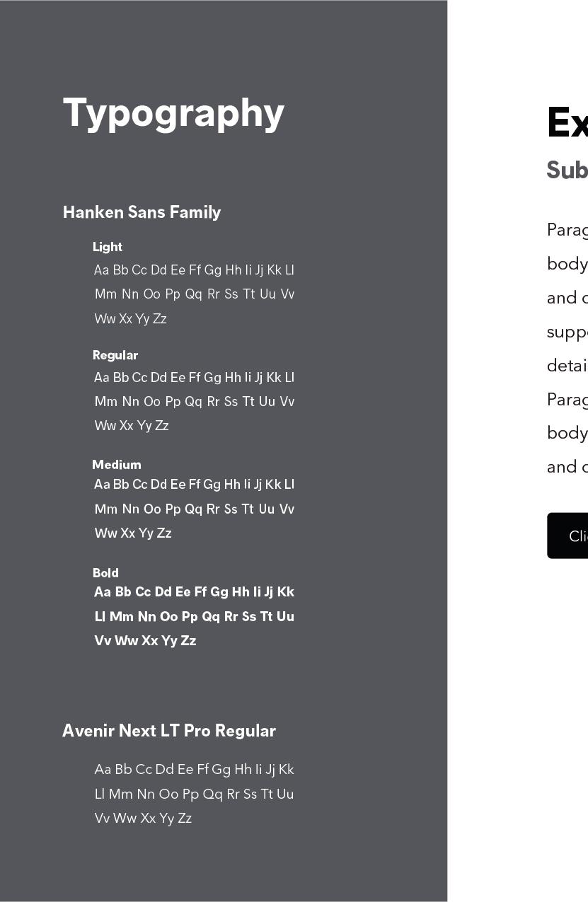Click the large cut-off "Ex" heading

(567, 122)
